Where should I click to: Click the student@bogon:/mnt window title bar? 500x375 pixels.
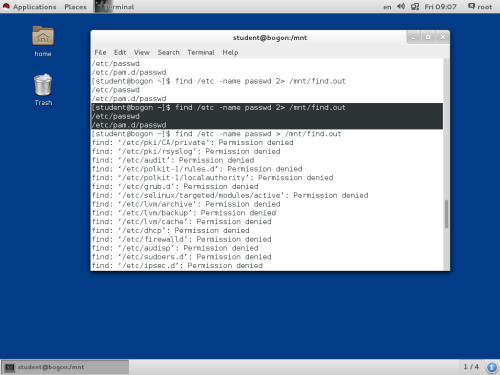tap(270, 38)
